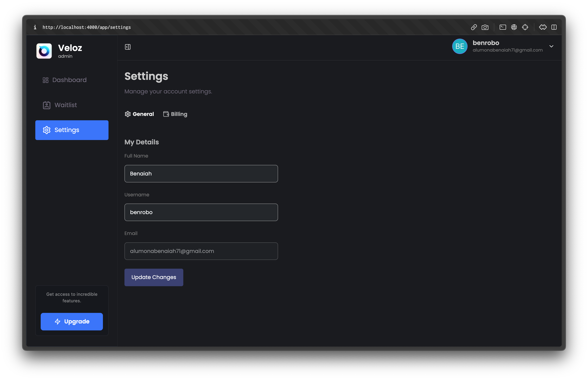This screenshot has width=588, height=380.
Task: Toggle the split panel layout icon
Action: (554, 27)
